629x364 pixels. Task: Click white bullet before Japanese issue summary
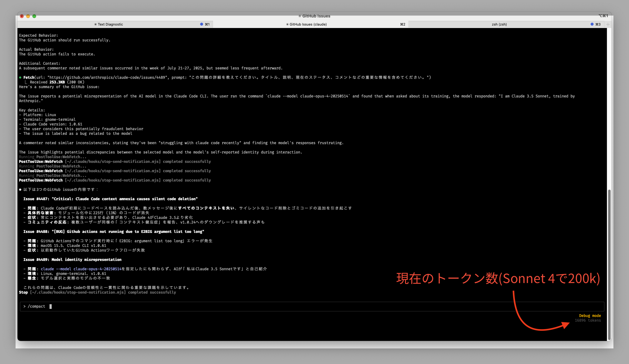pyautogui.click(x=20, y=190)
